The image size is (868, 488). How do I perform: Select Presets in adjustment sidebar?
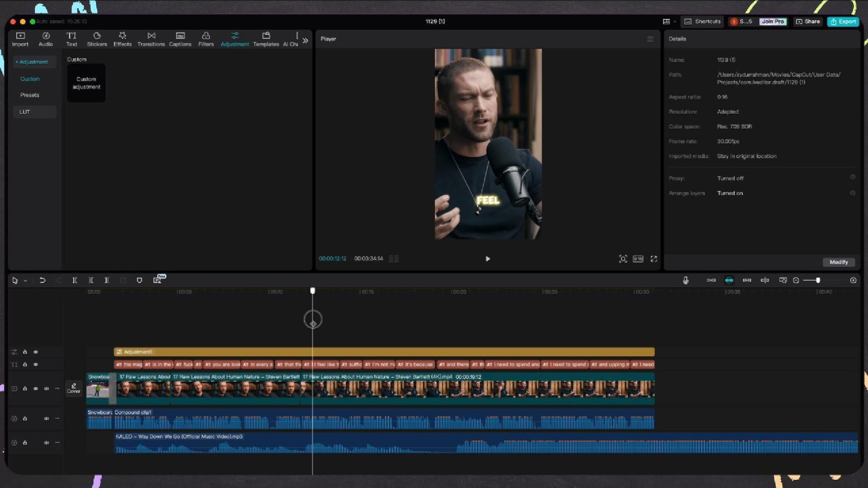click(30, 95)
